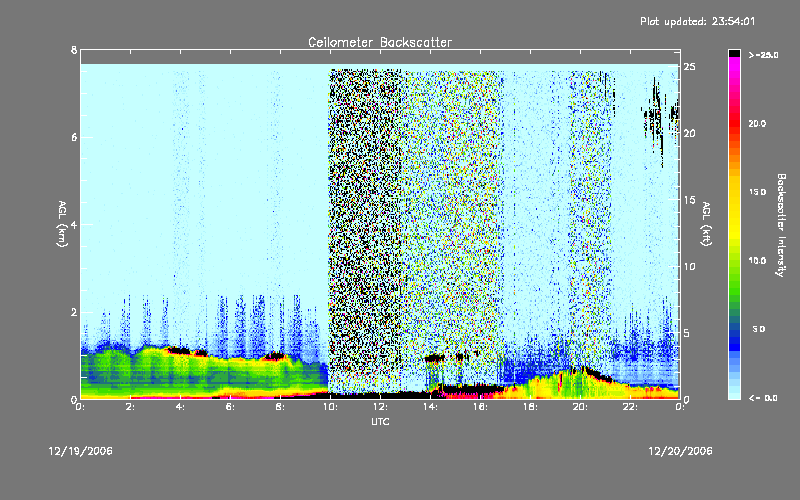
Task: Click the '10:' tick on the UTC axis
Action: [330, 407]
